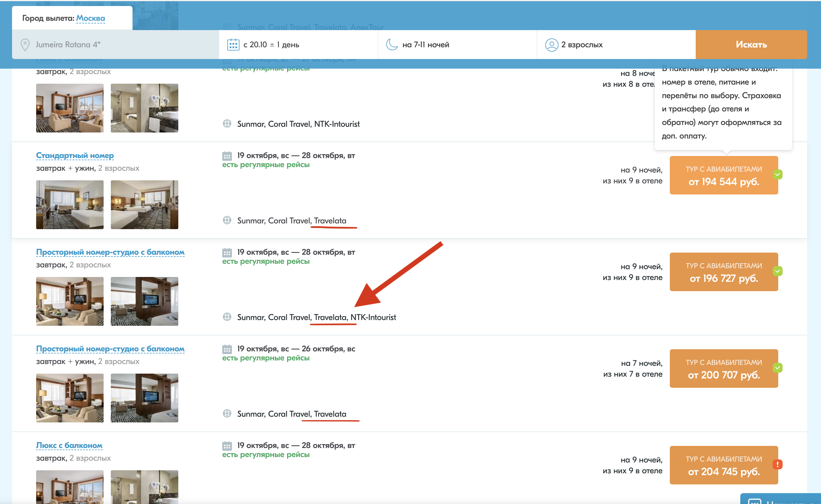Viewport: 821px width, 504px height.
Task: Click operators text Sunmar, Coral Travel, NTK-Intourist
Action: pyautogui.click(x=298, y=124)
